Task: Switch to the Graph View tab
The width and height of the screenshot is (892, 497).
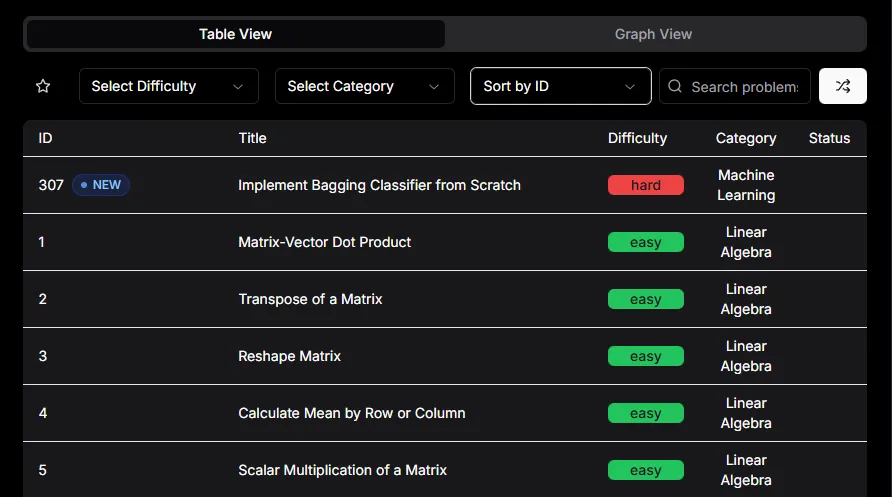Action: [653, 34]
